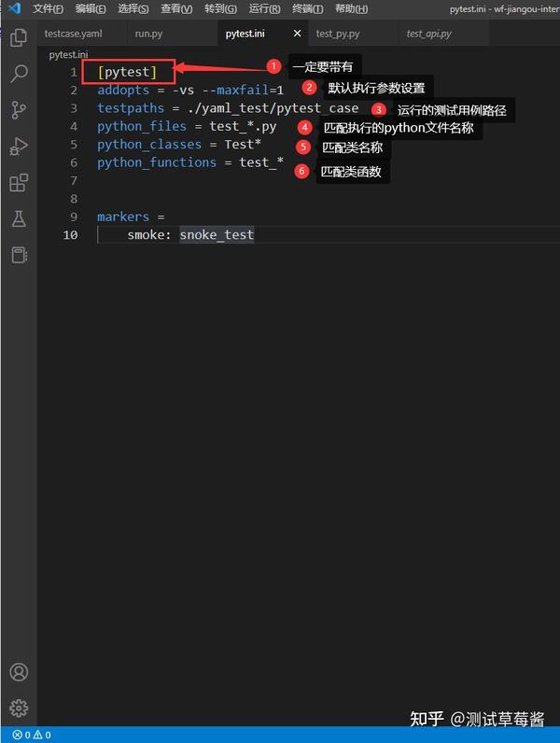
Task: Open the Explorer files icon
Action: tap(19, 37)
